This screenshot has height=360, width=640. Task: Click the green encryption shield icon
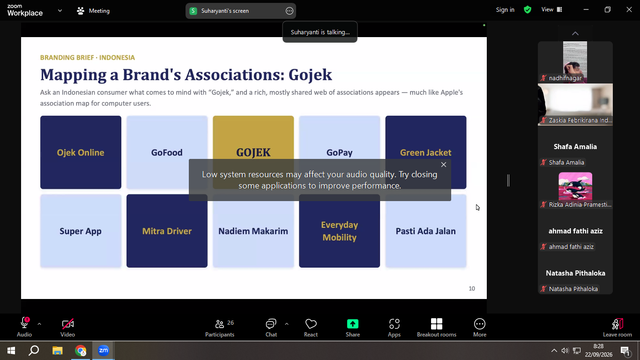click(527, 10)
